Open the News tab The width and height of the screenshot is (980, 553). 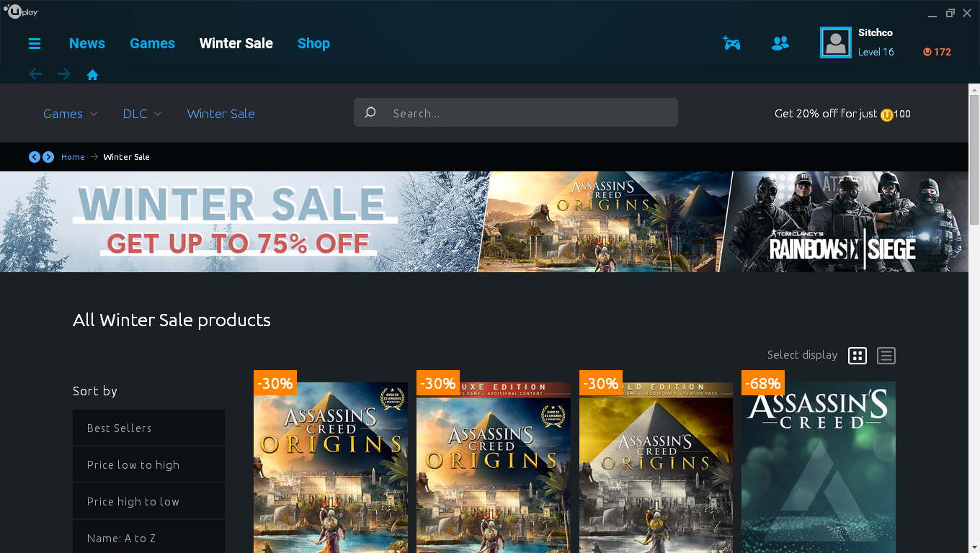coord(87,43)
